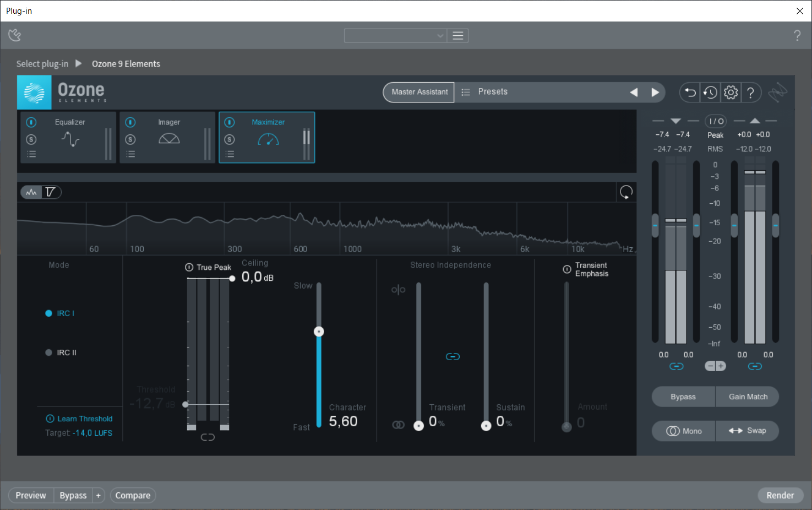Toggle output gain link
Image resolution: width=812 pixels, height=510 pixels.
755,366
